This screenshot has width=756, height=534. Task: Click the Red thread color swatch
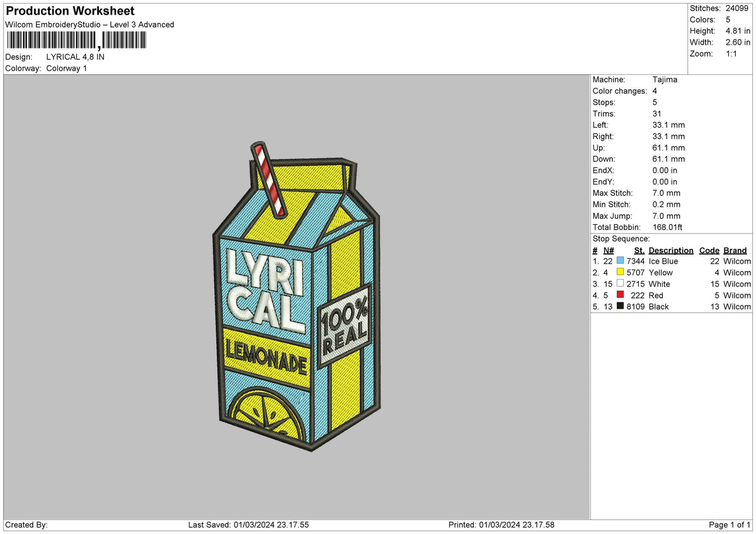pos(621,295)
